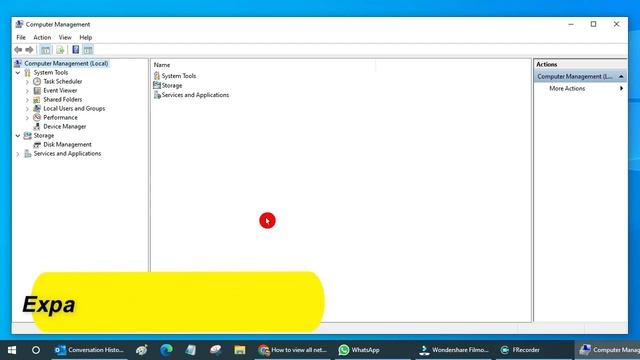The width and height of the screenshot is (640, 360).
Task: Click the Back arrow toolbar button
Action: pyautogui.click(x=18, y=50)
